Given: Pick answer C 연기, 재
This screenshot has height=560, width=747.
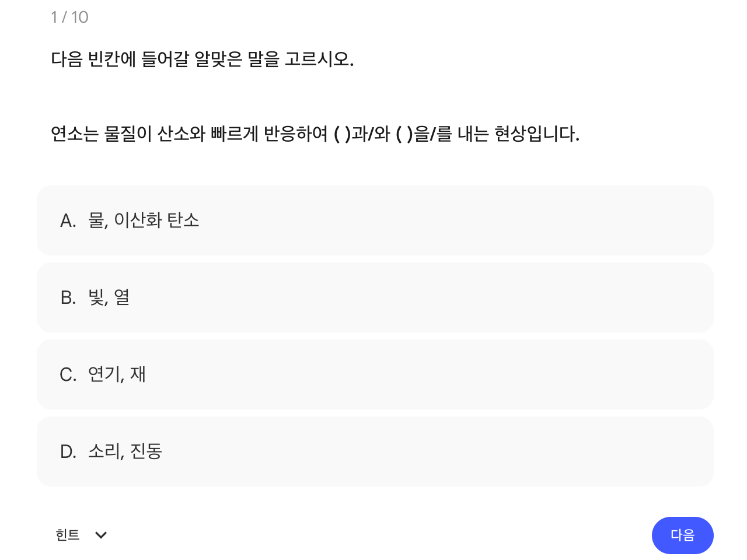Looking at the screenshot, I should tap(375, 374).
